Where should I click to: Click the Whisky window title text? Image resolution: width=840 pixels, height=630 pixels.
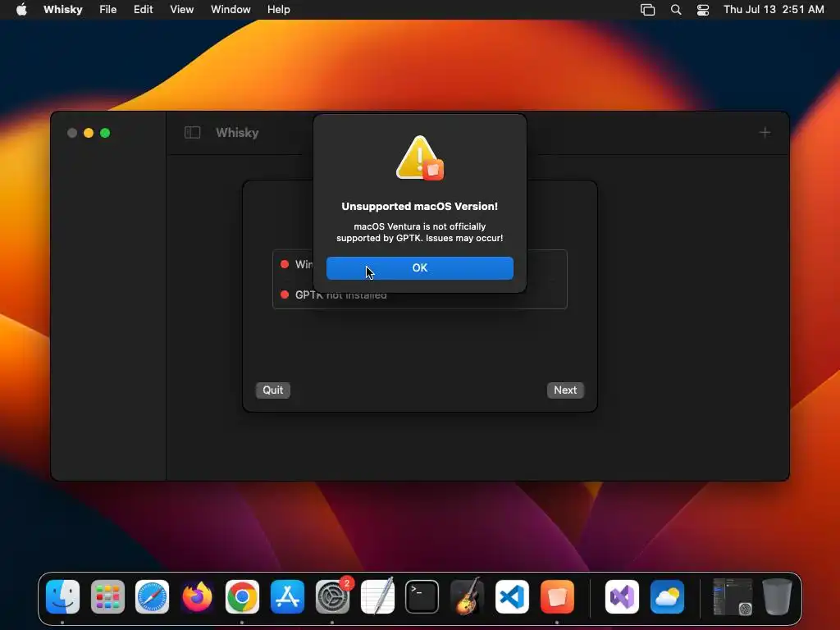click(x=237, y=132)
